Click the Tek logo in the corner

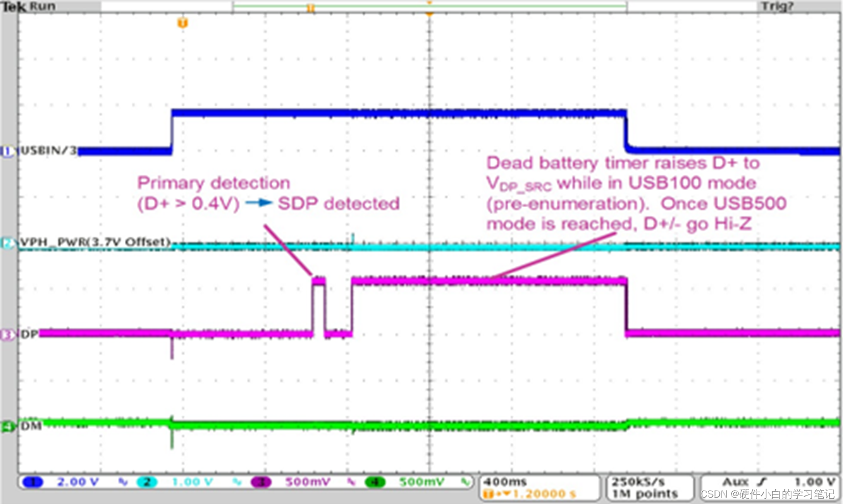click(14, 7)
